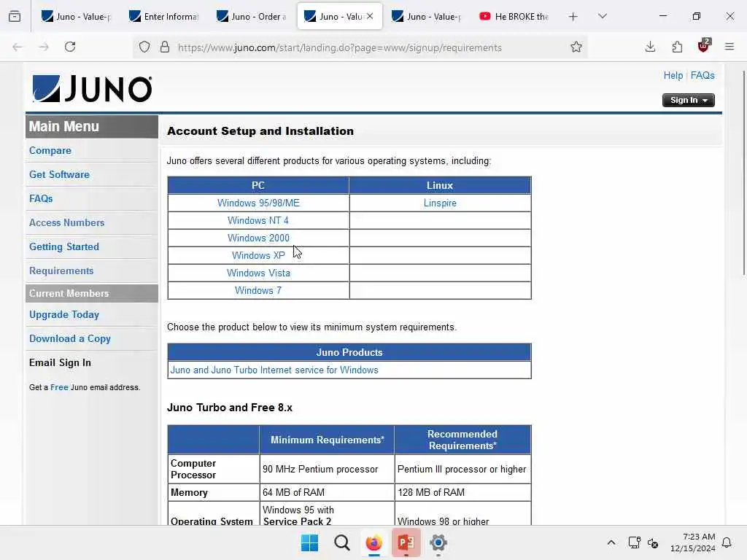
Task: Open FAQs link in page header
Action: click(x=703, y=75)
